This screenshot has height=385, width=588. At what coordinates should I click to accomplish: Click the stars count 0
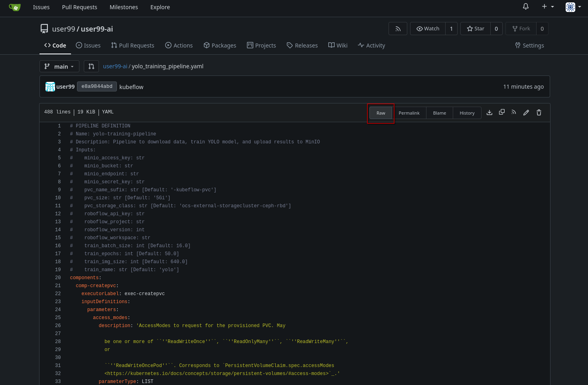click(x=496, y=29)
